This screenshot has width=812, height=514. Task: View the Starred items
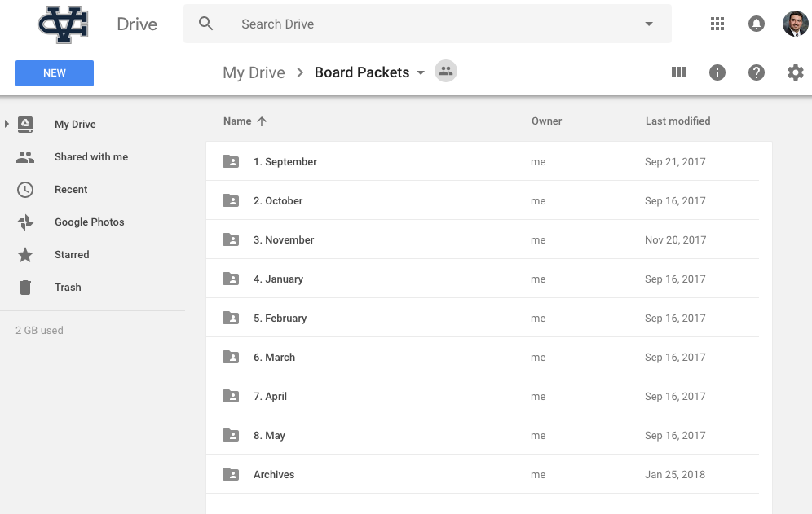click(71, 254)
